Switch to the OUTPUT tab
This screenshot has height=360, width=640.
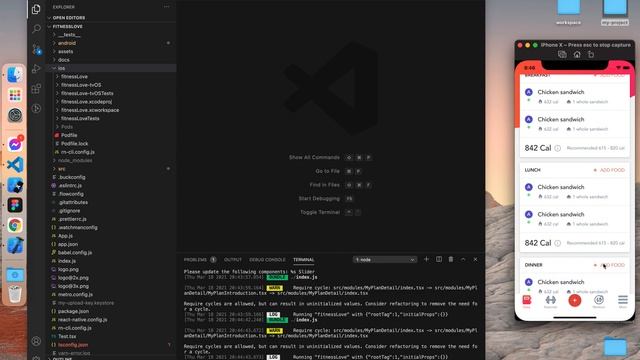point(233,260)
